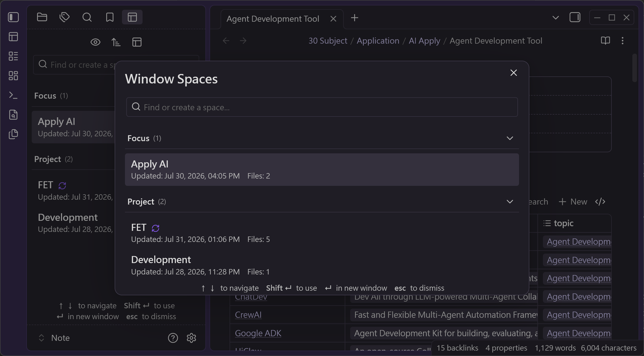This screenshot has width=644, height=356.
Task: Open the list view icon in the ribbon
Action: tap(13, 56)
